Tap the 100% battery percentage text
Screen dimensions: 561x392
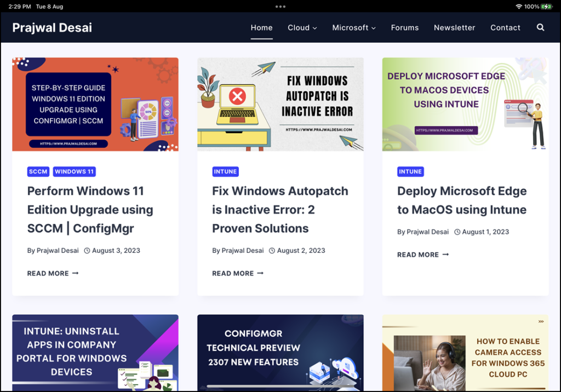tap(531, 7)
